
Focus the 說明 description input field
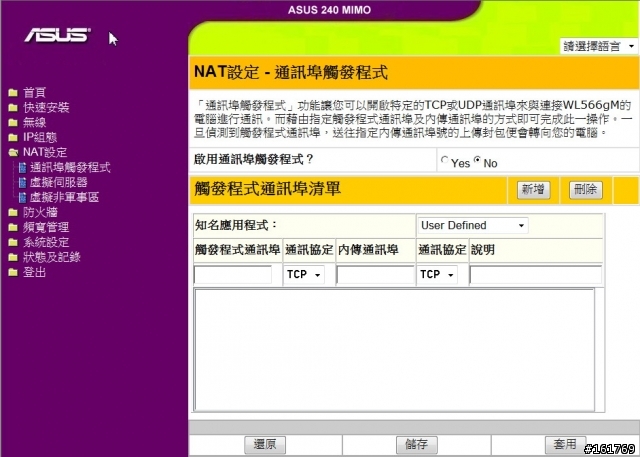click(x=536, y=275)
